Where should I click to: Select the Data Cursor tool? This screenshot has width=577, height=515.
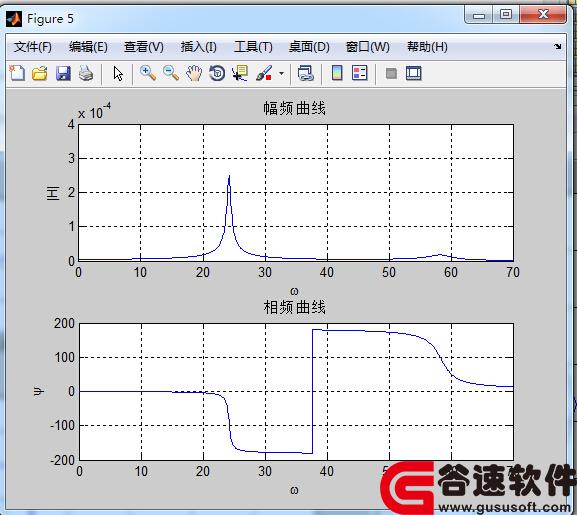[x=240, y=73]
